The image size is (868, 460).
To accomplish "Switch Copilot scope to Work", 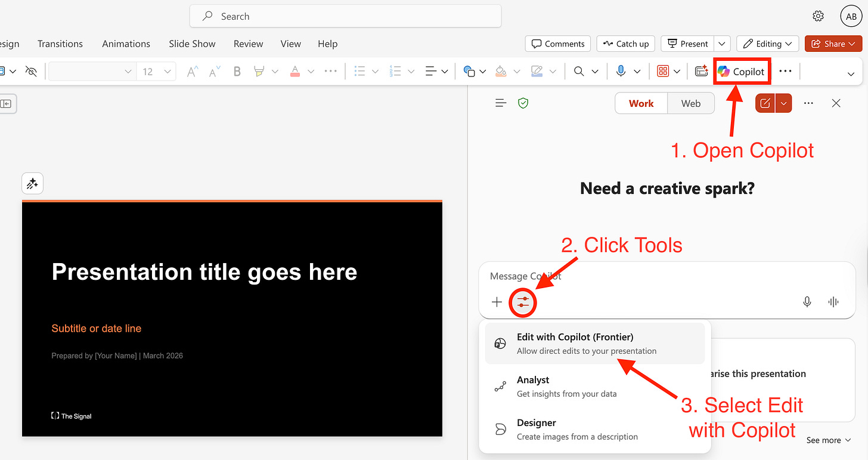I will point(641,103).
